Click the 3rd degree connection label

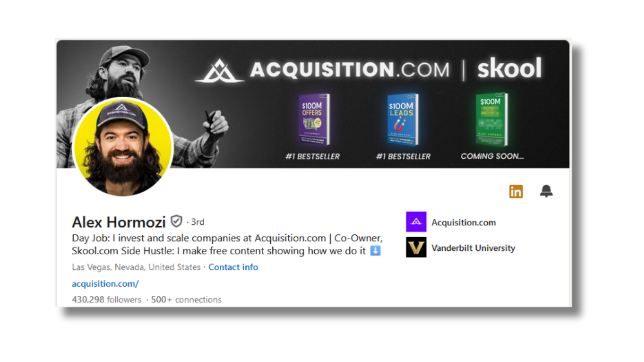(x=198, y=222)
